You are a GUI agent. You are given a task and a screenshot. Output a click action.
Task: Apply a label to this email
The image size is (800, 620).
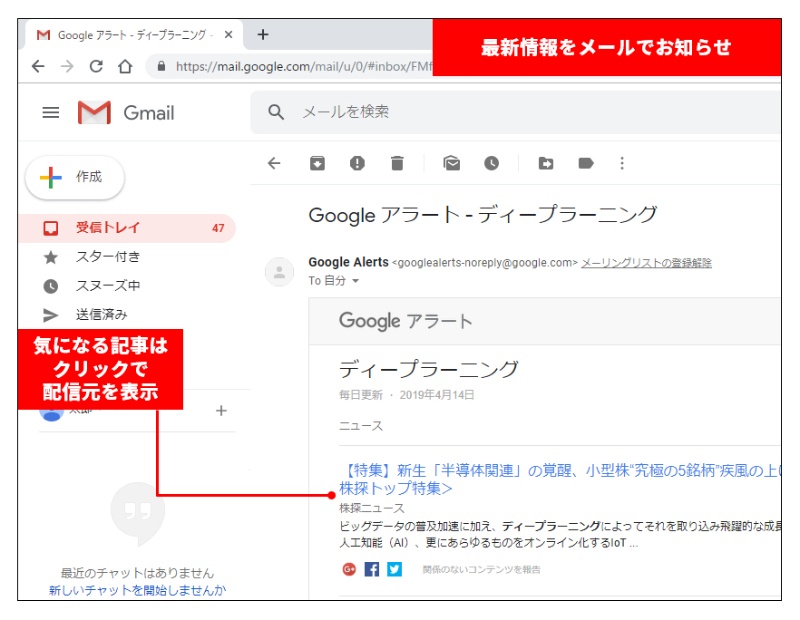click(x=587, y=158)
